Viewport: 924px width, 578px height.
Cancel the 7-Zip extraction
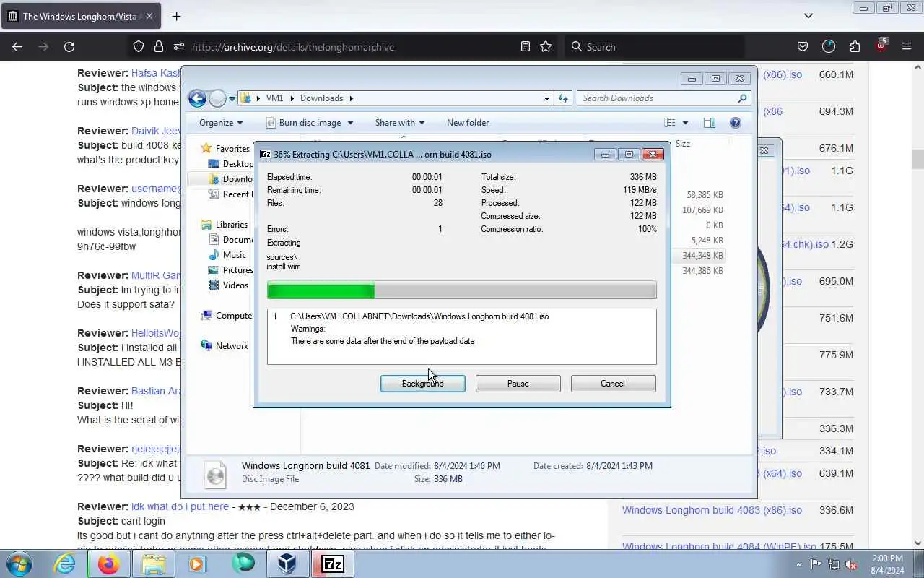pyautogui.click(x=613, y=384)
